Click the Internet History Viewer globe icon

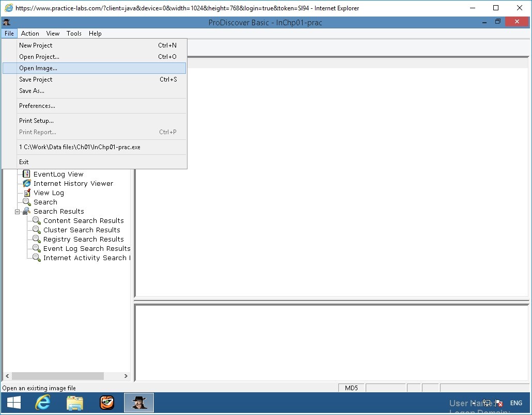(x=26, y=183)
